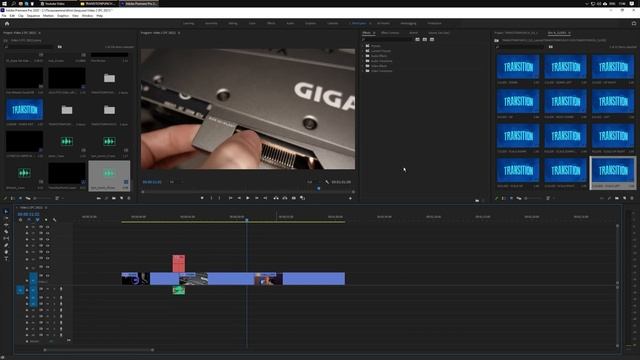The width and height of the screenshot is (640, 360).
Task: Toggle nest-or-individual-clips insert button
Action: [x=20, y=220]
